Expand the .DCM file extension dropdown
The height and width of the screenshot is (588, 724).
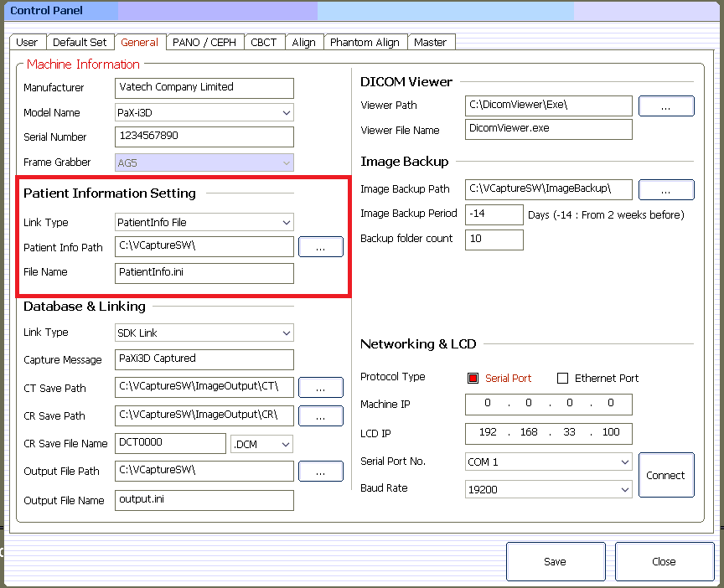click(x=261, y=444)
